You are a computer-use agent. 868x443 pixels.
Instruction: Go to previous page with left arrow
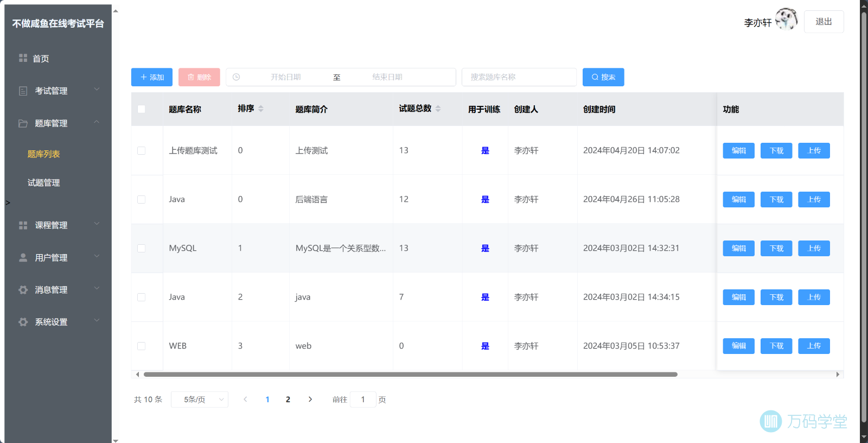click(x=245, y=399)
